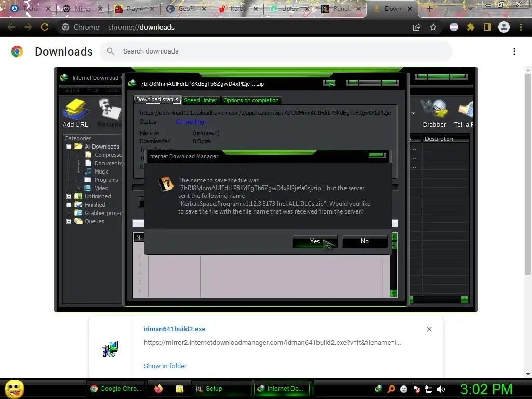Click the network tray icon

429,389
